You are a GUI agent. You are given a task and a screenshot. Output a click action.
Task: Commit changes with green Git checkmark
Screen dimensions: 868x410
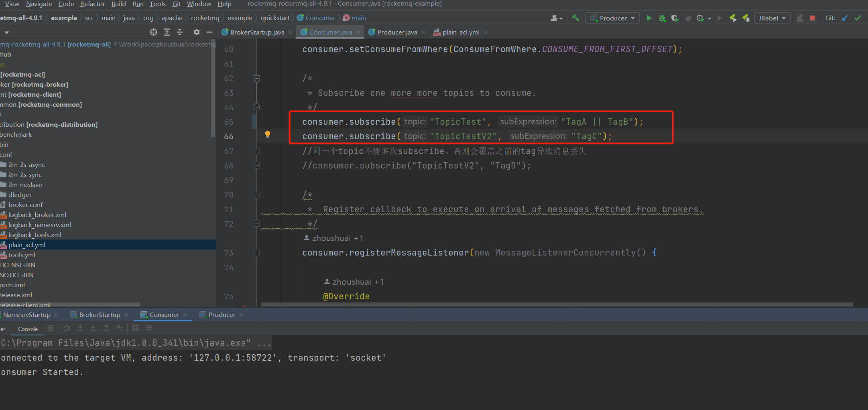tap(858, 18)
